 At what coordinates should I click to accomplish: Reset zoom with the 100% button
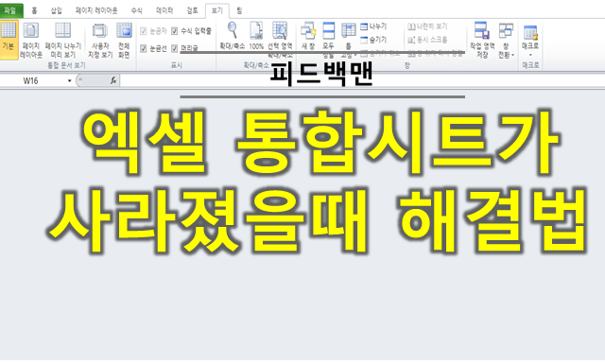tap(256, 36)
